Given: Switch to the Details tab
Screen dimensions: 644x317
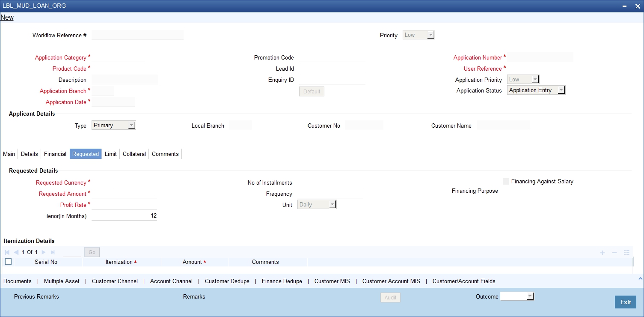Looking at the screenshot, I should click(x=30, y=154).
